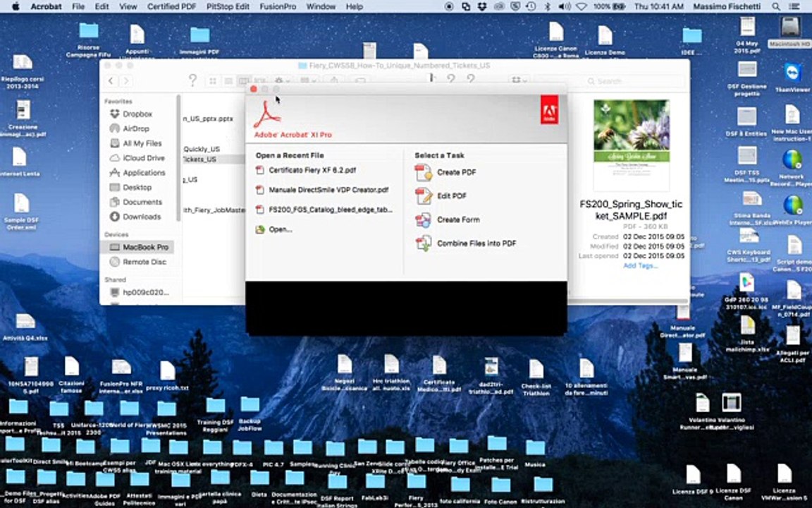Click the Edit PDF task icon
Image resolution: width=812 pixels, height=508 pixels.
click(424, 196)
